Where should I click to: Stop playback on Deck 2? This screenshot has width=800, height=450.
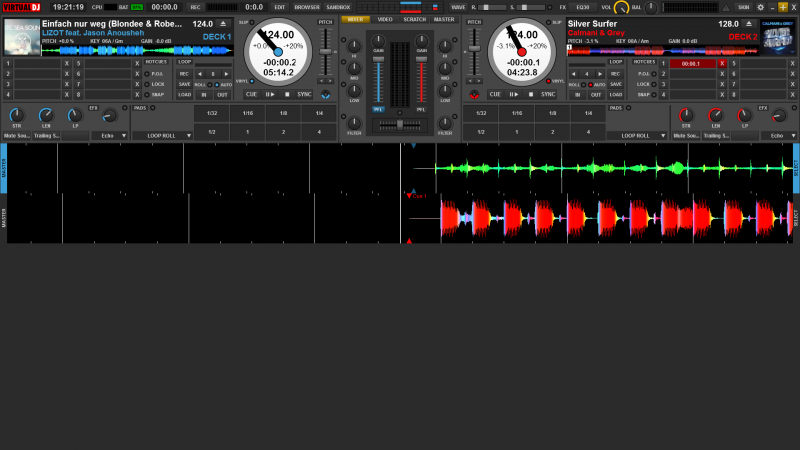pos(531,94)
